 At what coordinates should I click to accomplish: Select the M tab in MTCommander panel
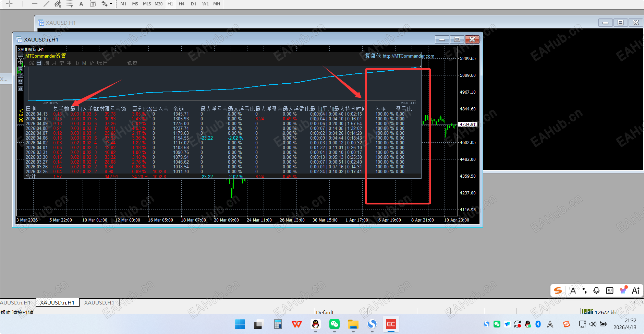pyautogui.click(x=84, y=63)
